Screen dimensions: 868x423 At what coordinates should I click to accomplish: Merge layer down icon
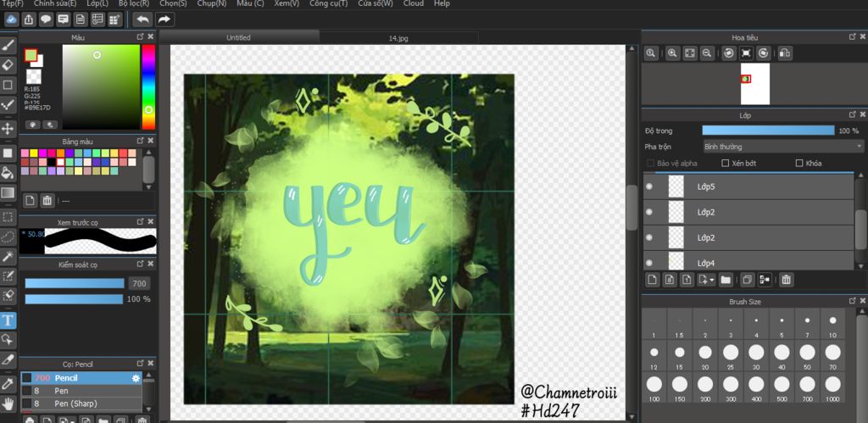(x=765, y=280)
